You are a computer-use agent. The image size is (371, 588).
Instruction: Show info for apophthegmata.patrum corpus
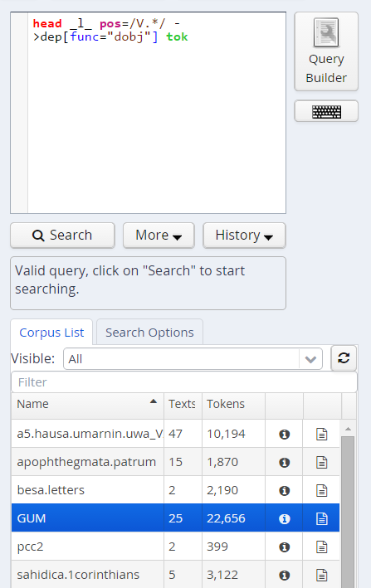pos(284,463)
